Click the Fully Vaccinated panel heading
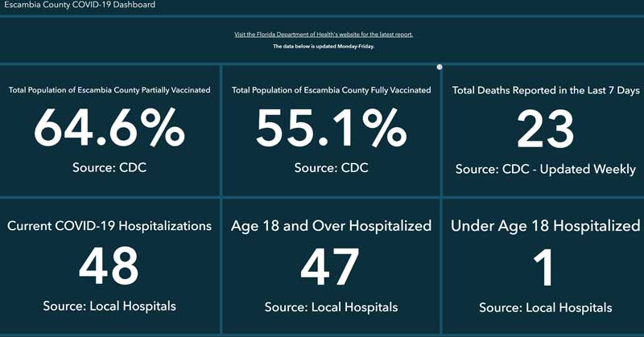This screenshot has width=644, height=337. [331, 90]
